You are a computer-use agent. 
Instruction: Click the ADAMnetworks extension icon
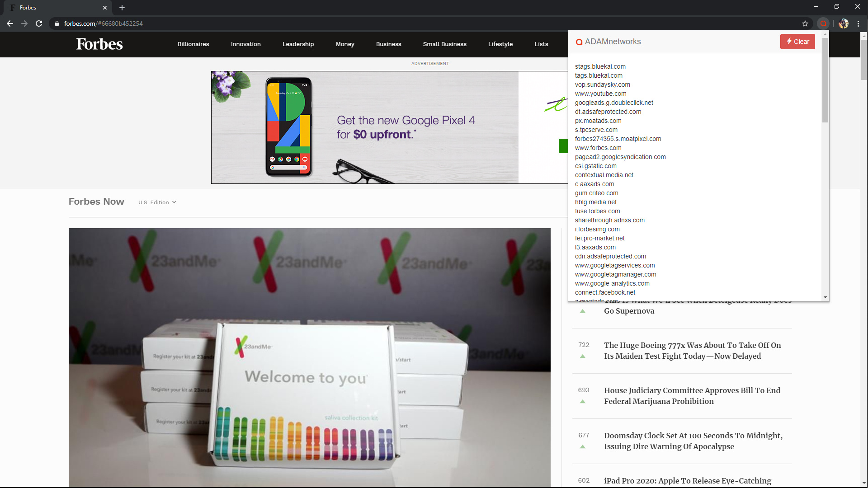point(823,23)
